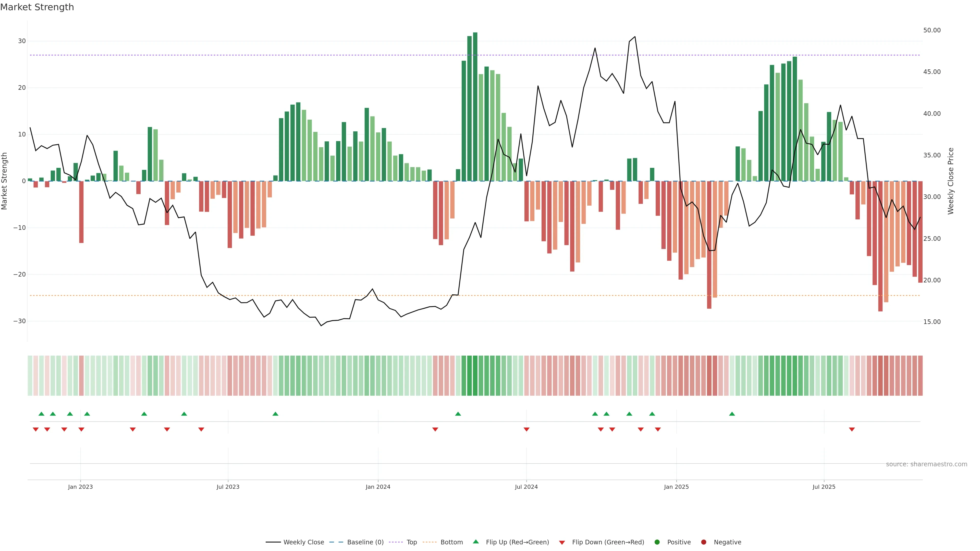
Task: Click the green Positive circle in legend
Action: point(657,542)
